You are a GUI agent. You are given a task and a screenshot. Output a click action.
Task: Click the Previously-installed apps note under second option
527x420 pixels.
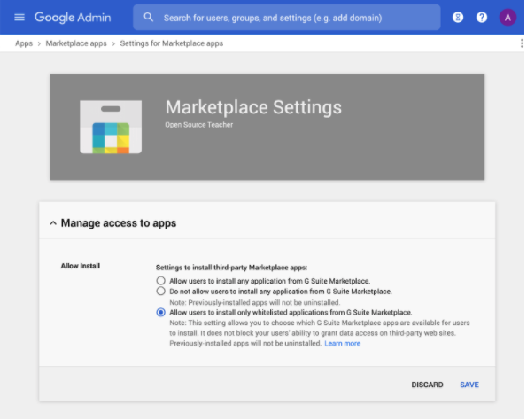[x=254, y=302]
